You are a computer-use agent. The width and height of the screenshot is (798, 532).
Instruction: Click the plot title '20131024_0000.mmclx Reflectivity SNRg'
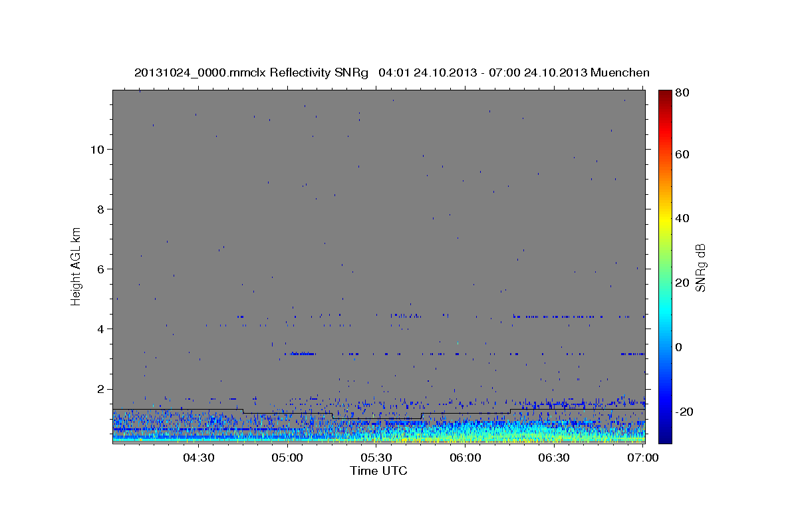[251, 72]
